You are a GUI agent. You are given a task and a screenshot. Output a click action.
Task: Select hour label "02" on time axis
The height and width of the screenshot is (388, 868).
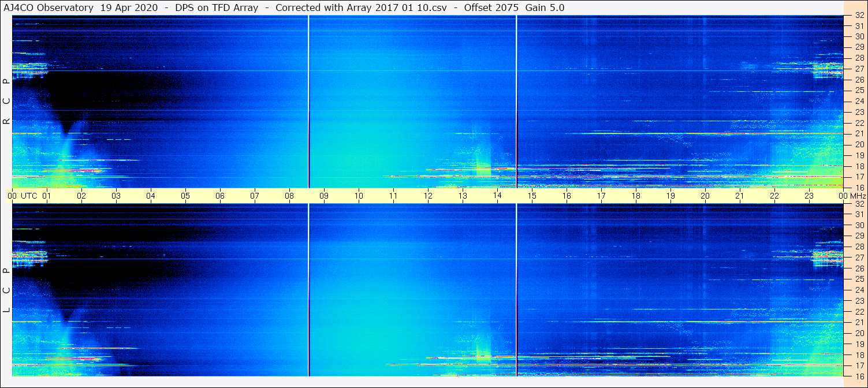[81, 196]
